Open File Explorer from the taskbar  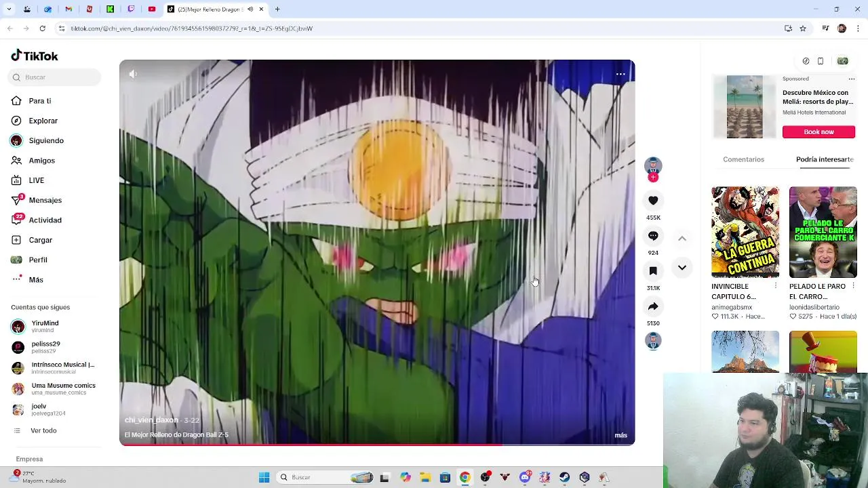coord(425,477)
